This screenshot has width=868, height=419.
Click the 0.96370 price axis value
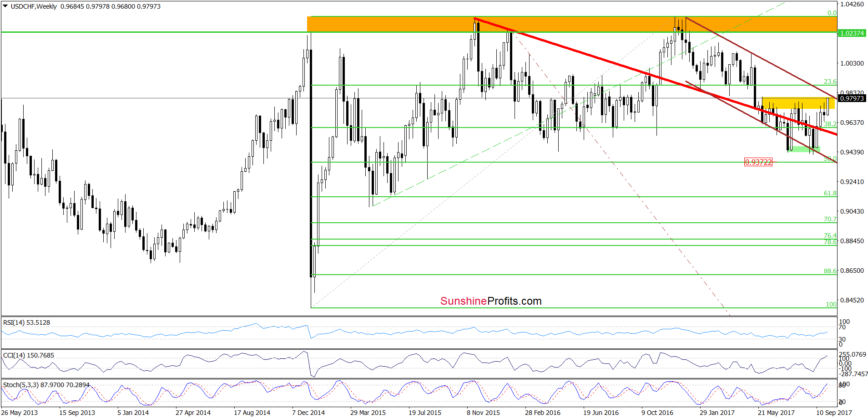pos(852,123)
